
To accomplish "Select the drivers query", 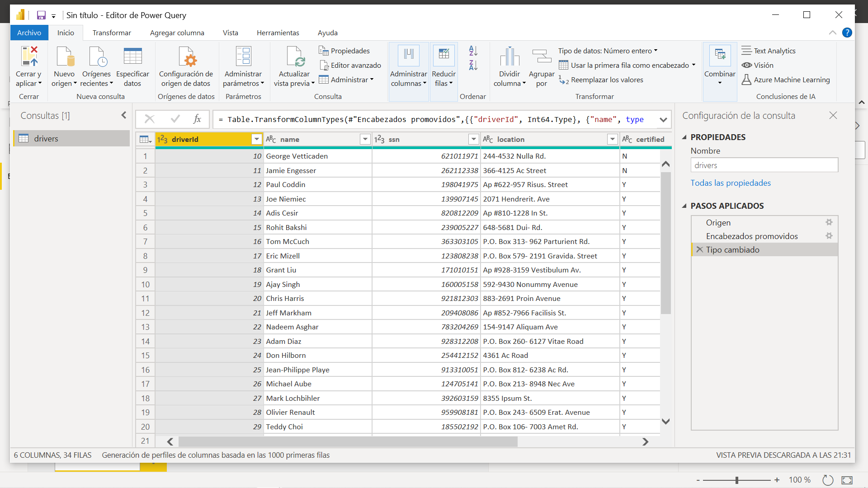I will [x=71, y=138].
